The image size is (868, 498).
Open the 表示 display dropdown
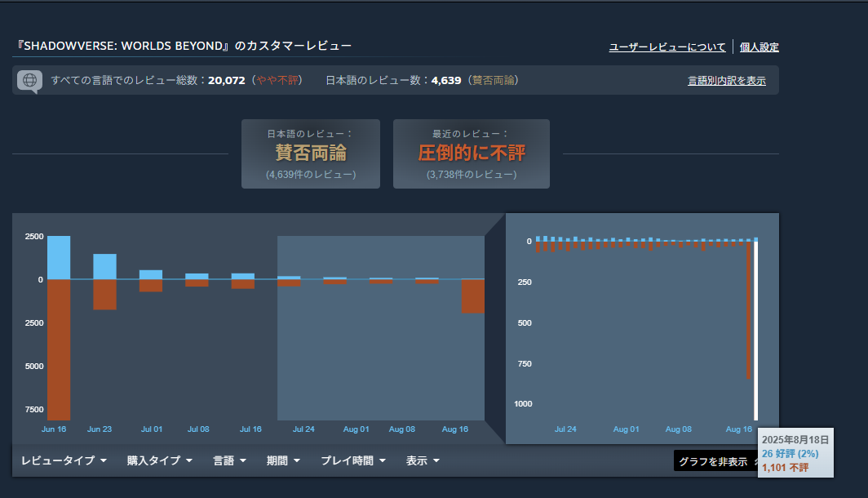point(423,460)
